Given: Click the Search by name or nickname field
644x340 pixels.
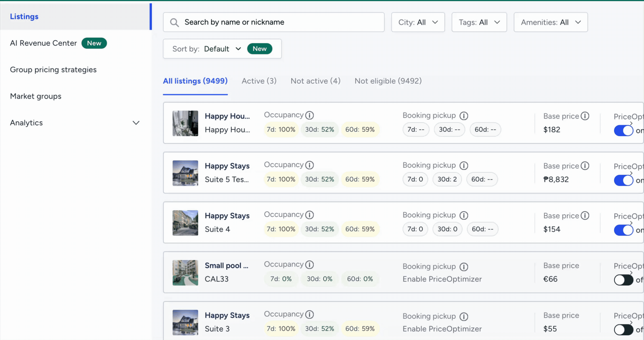Looking at the screenshot, I should 280,22.
